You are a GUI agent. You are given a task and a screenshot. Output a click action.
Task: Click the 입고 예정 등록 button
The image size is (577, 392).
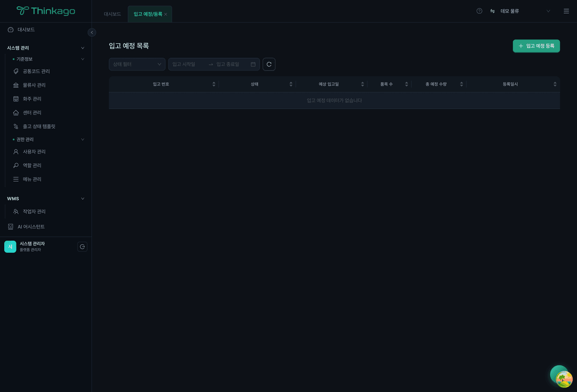pyautogui.click(x=536, y=46)
